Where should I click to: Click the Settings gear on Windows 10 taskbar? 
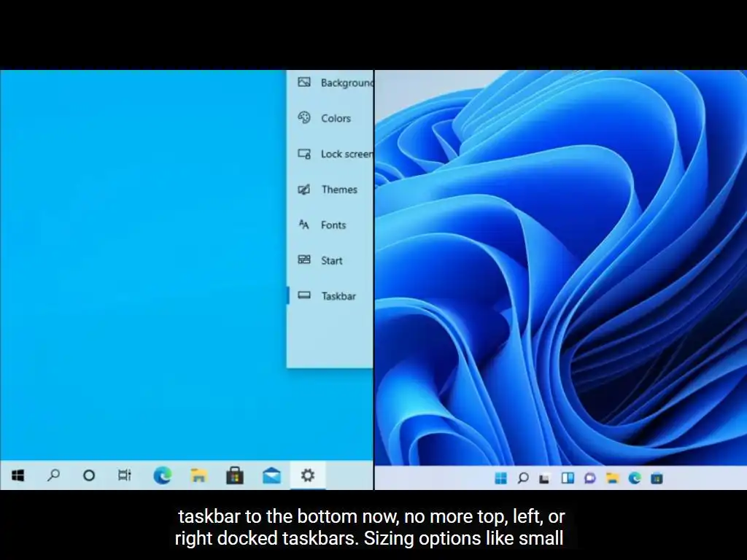point(308,475)
